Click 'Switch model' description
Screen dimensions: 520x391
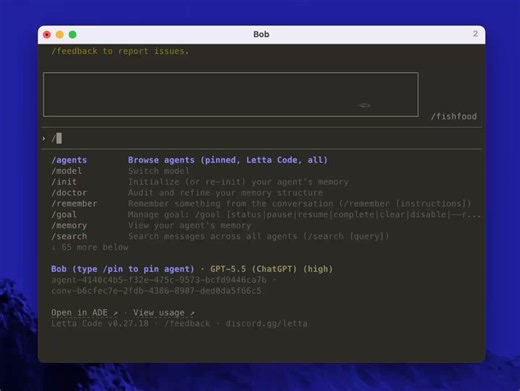159,171
